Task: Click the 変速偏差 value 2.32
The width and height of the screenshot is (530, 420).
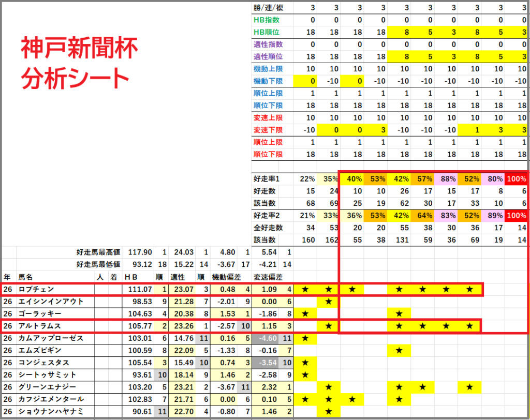Action: click(269, 387)
